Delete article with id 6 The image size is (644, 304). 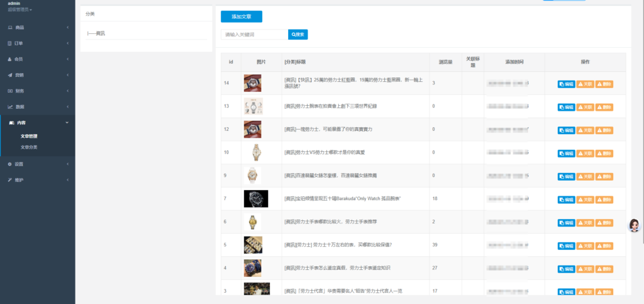coord(604,223)
